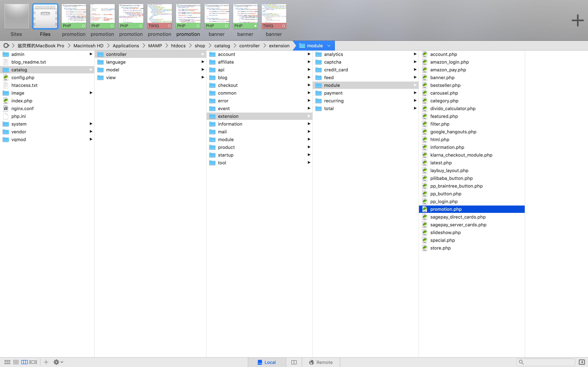Open new tab with large plus
This screenshot has width=588, height=367.
tap(577, 20)
